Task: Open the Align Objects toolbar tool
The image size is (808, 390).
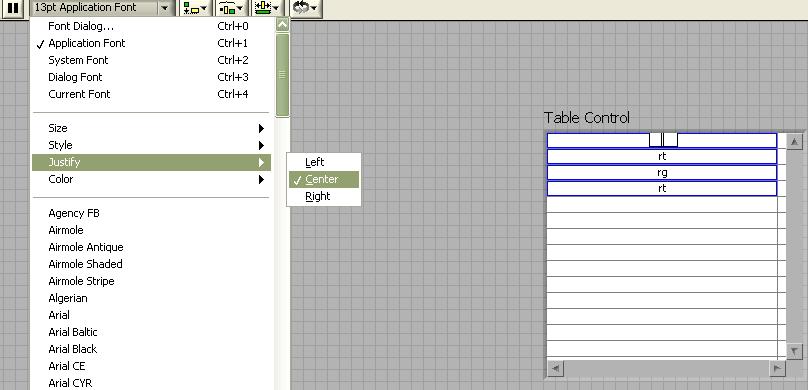Action: pyautogui.click(x=195, y=8)
